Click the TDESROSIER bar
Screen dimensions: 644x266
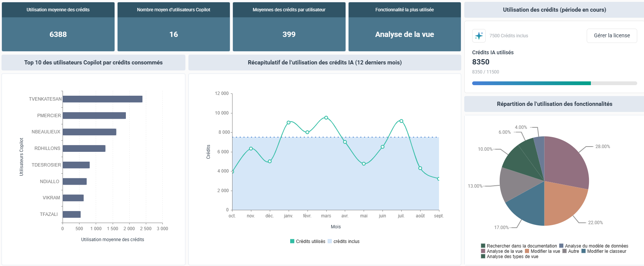coord(76,165)
